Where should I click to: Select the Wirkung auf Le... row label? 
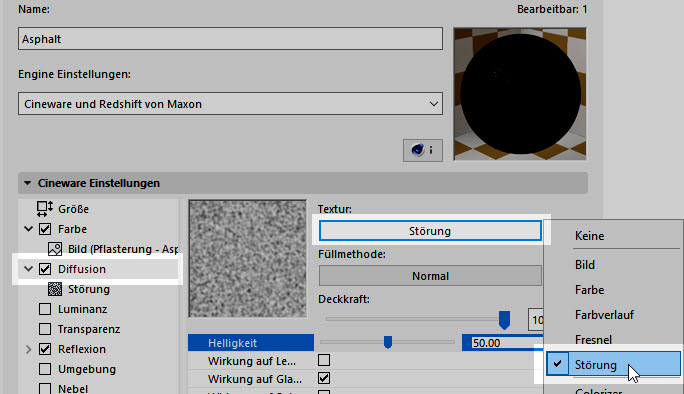coord(252,361)
